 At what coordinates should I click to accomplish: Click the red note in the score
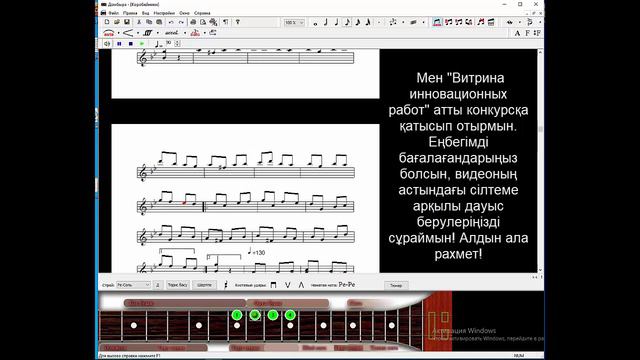[x=184, y=202]
